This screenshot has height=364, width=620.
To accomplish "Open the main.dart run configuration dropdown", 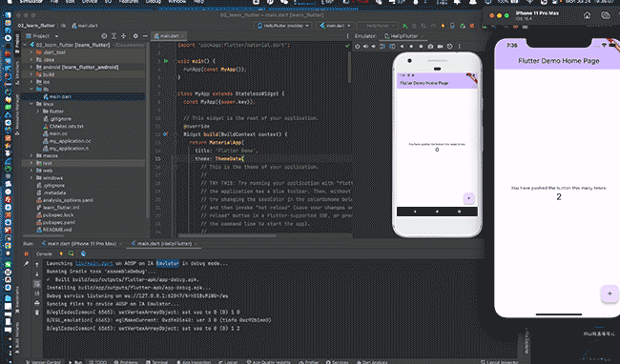I will click(336, 26).
